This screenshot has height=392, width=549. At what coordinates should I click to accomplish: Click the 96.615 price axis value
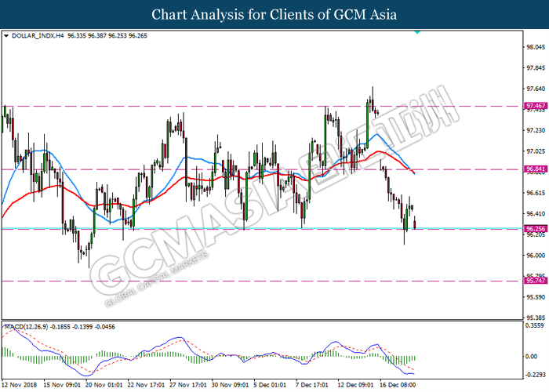[536, 193]
